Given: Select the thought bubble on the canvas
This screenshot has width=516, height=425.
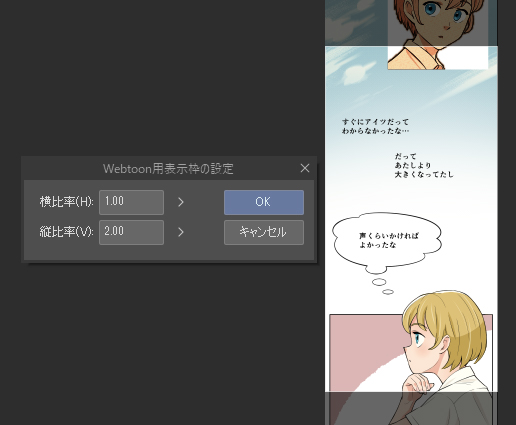Looking at the screenshot, I should (x=387, y=242).
